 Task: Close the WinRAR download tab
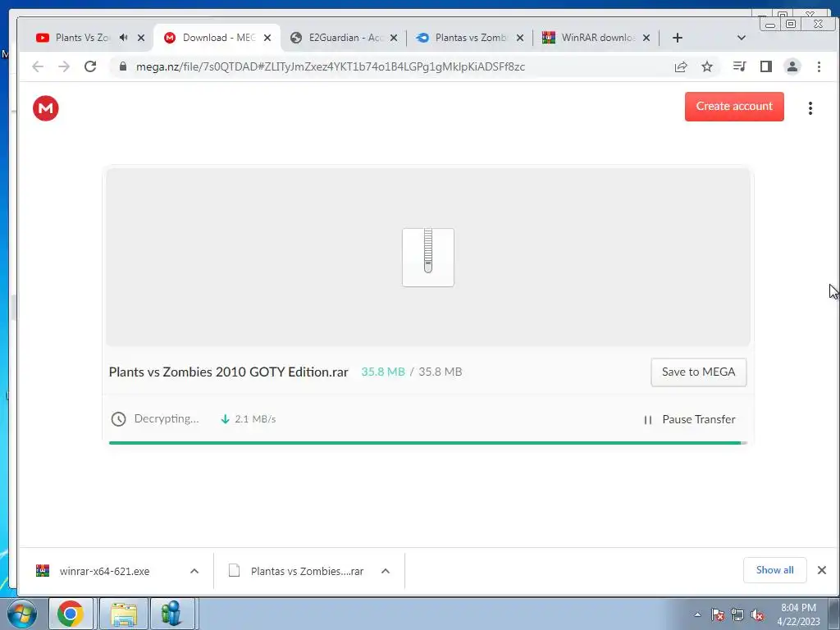point(646,38)
